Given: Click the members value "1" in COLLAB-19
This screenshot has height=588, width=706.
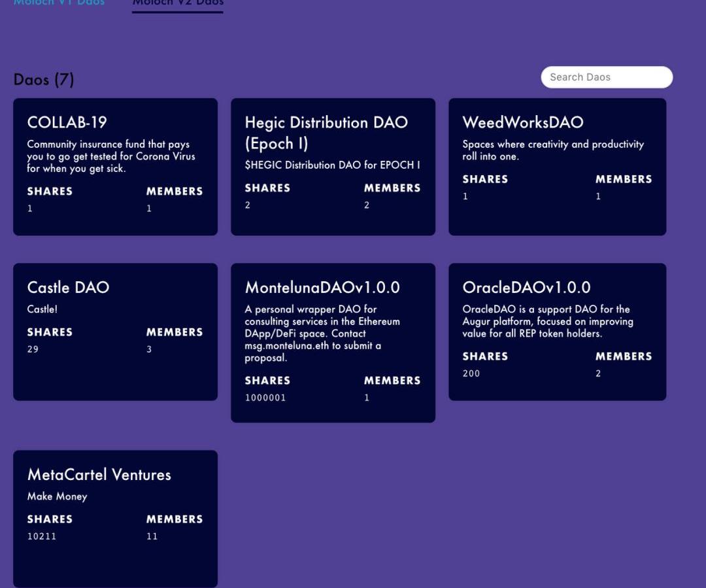Looking at the screenshot, I should tap(149, 208).
